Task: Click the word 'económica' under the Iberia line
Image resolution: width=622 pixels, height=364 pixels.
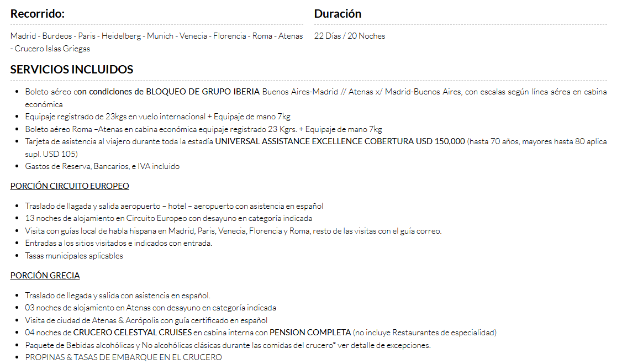Action: click(x=44, y=104)
